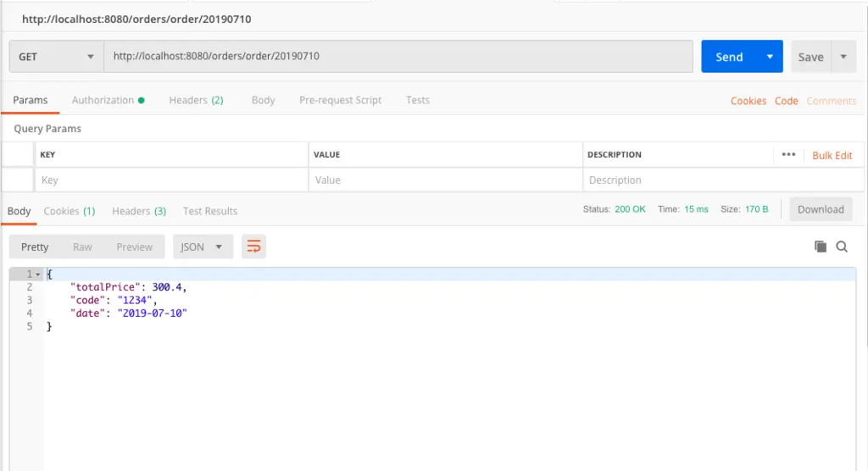
Task: Open the Comments link
Action: point(831,101)
